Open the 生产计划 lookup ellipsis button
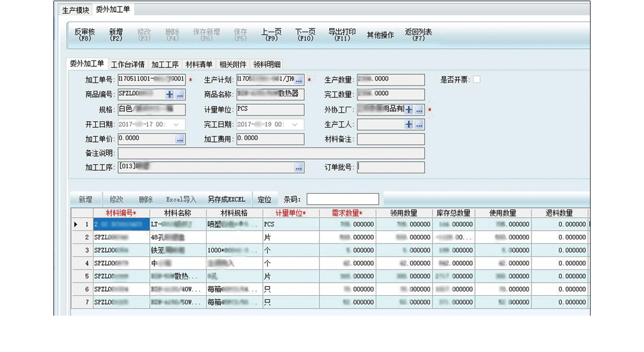 299,80
